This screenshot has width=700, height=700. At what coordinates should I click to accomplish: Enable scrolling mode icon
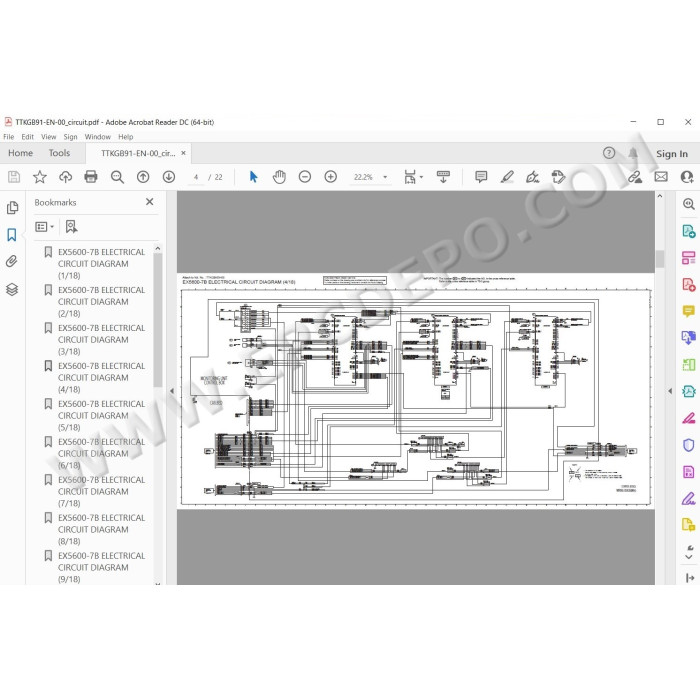click(x=443, y=177)
